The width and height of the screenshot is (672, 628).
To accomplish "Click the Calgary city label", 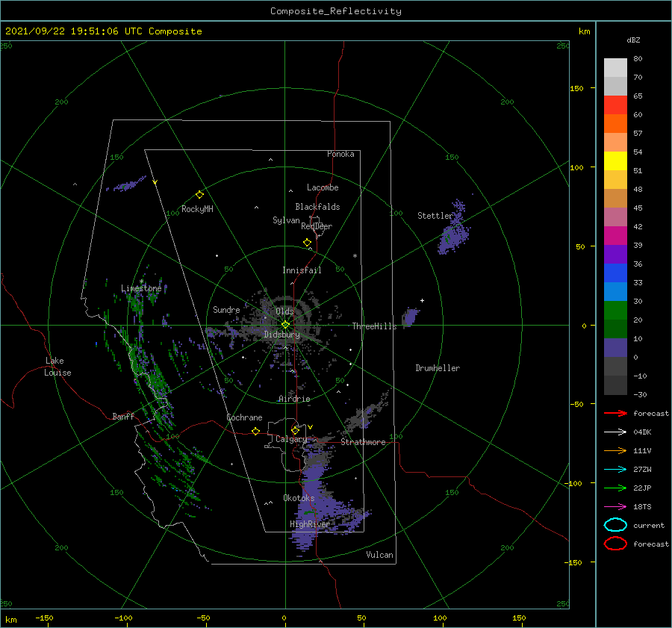I will click(291, 439).
